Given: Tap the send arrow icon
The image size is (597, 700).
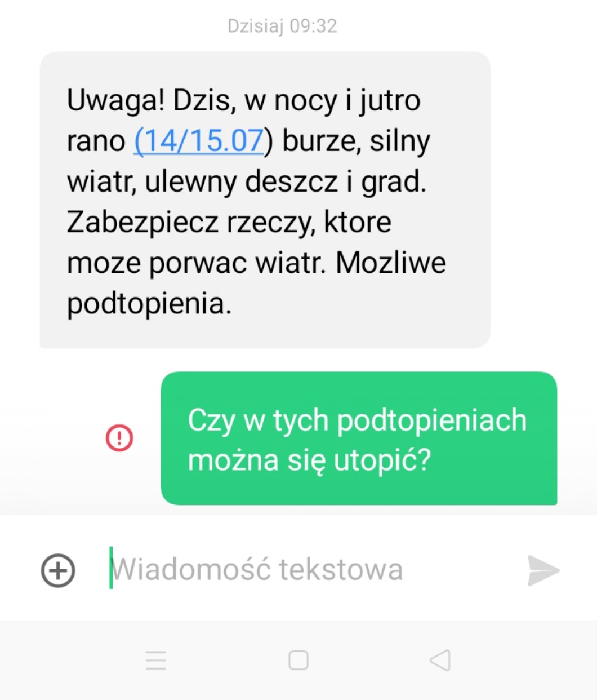Looking at the screenshot, I should (x=543, y=570).
